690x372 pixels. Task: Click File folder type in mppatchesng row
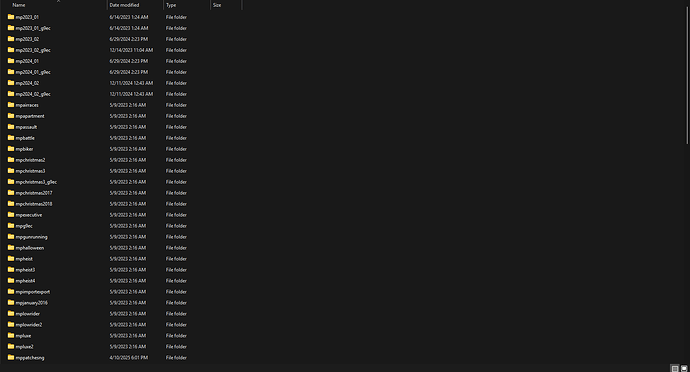pos(176,358)
